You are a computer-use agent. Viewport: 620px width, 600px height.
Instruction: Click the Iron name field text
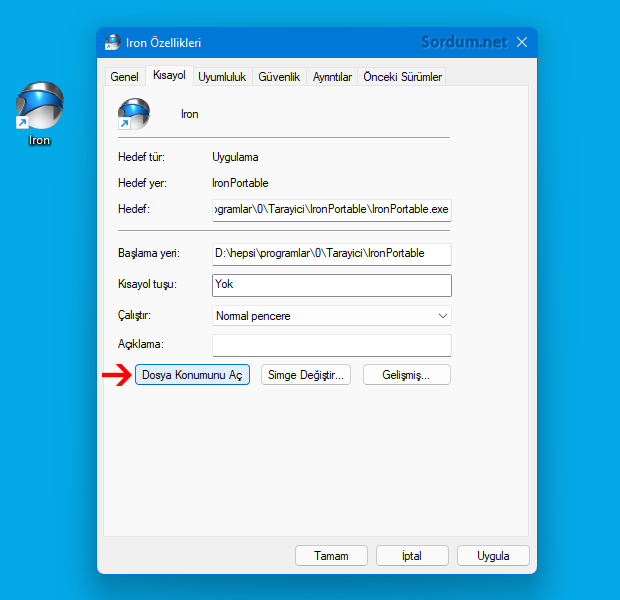[190, 114]
